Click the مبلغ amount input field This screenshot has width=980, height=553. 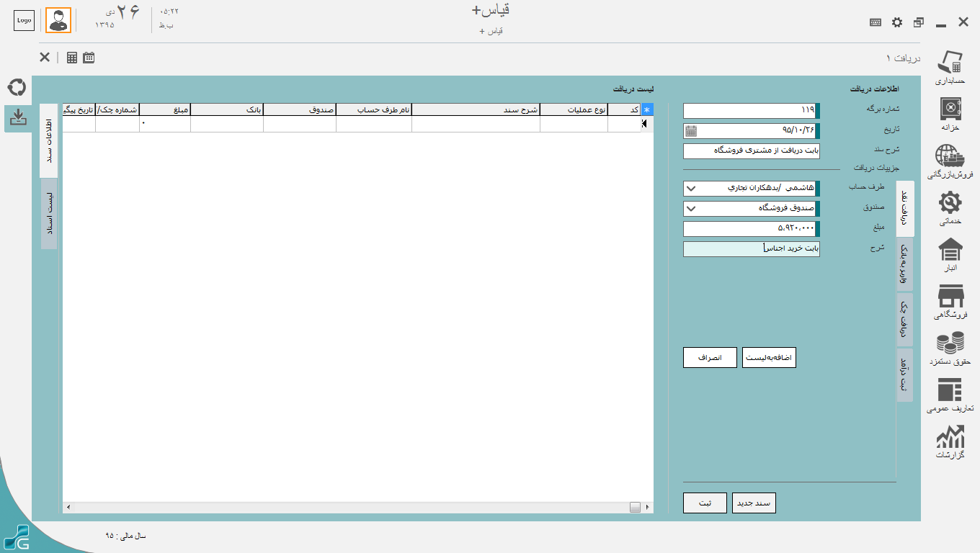[749, 229]
